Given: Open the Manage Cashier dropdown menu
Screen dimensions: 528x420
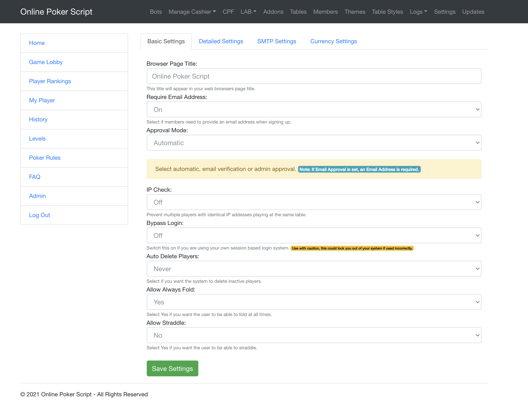Looking at the screenshot, I should click(x=192, y=12).
